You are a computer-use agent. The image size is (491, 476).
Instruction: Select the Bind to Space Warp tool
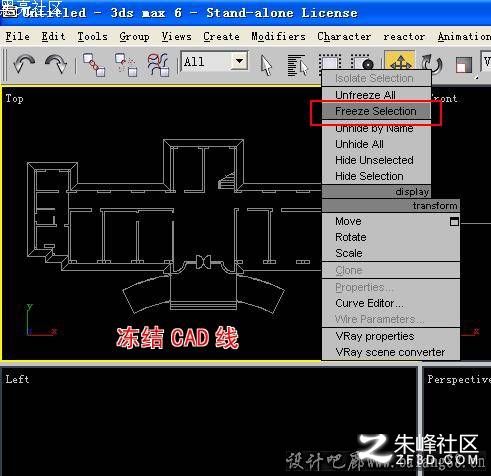point(158,64)
